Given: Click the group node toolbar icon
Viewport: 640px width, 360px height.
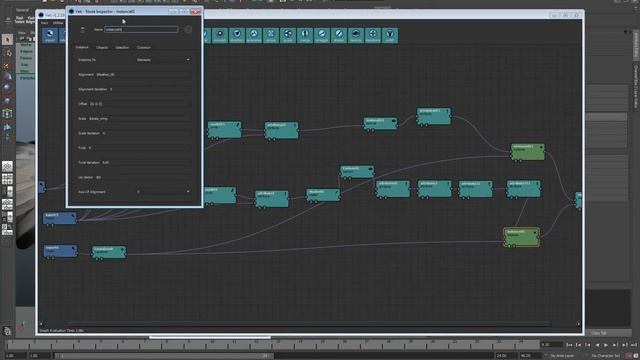Looking at the screenshot, I should click(x=271, y=35).
